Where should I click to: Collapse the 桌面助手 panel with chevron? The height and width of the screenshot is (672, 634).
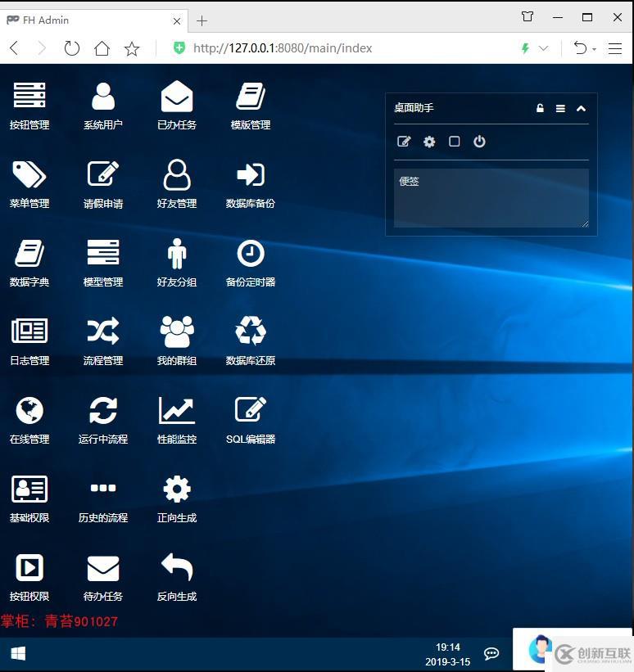click(x=581, y=108)
